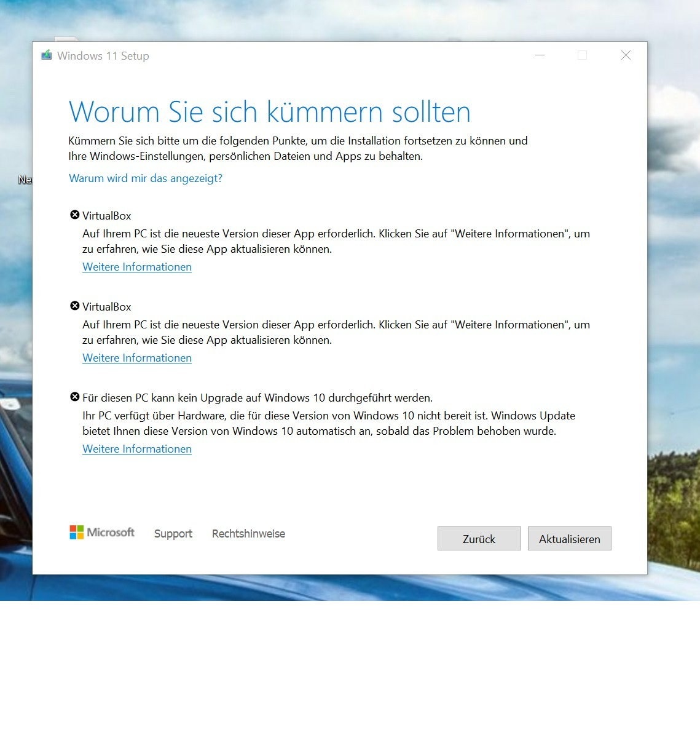Open 'Weitere Informationen' under the hardware upgrade message
Screen dimensions: 700x738
pyautogui.click(x=137, y=449)
